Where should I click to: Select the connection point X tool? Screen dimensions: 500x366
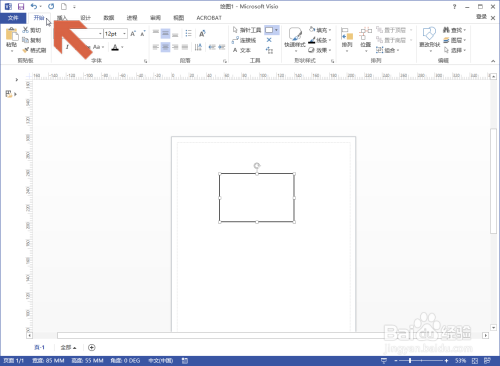(x=269, y=40)
